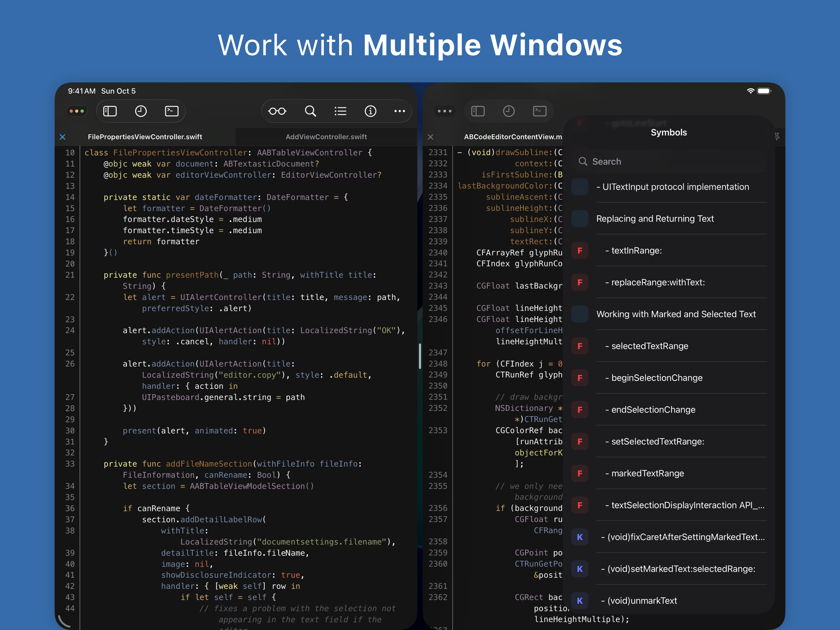Open the terminal icon in left toolbar

point(172,111)
